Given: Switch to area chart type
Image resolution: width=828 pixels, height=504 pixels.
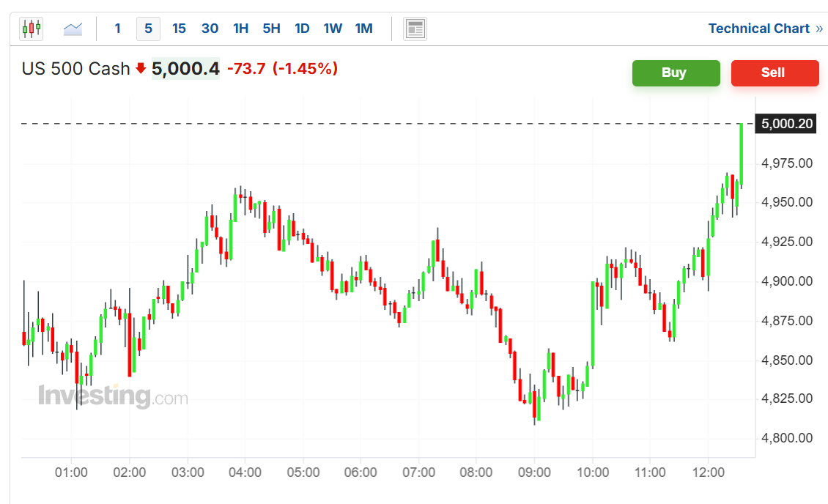Looking at the screenshot, I should [x=73, y=29].
